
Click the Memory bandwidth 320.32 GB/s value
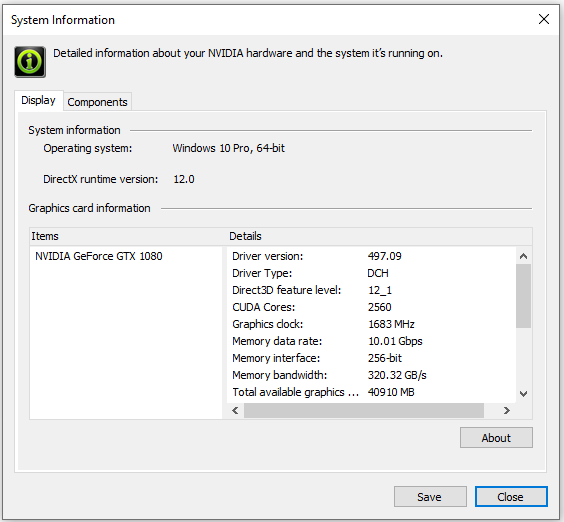pyautogui.click(x=397, y=375)
